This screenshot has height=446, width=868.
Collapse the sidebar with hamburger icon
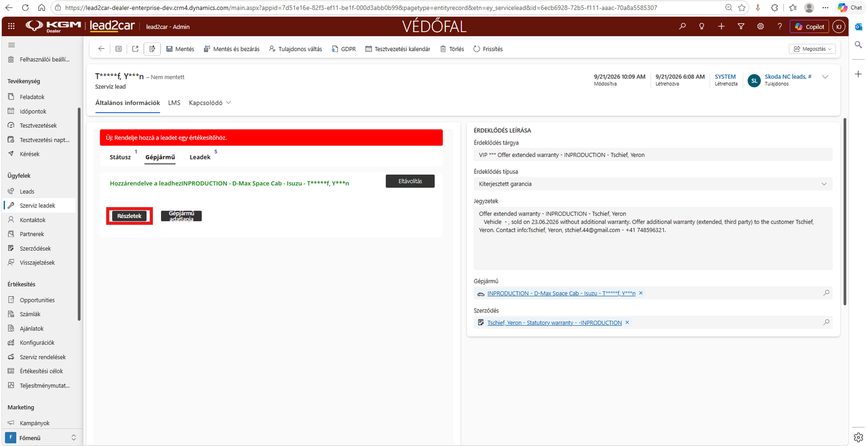point(11,45)
